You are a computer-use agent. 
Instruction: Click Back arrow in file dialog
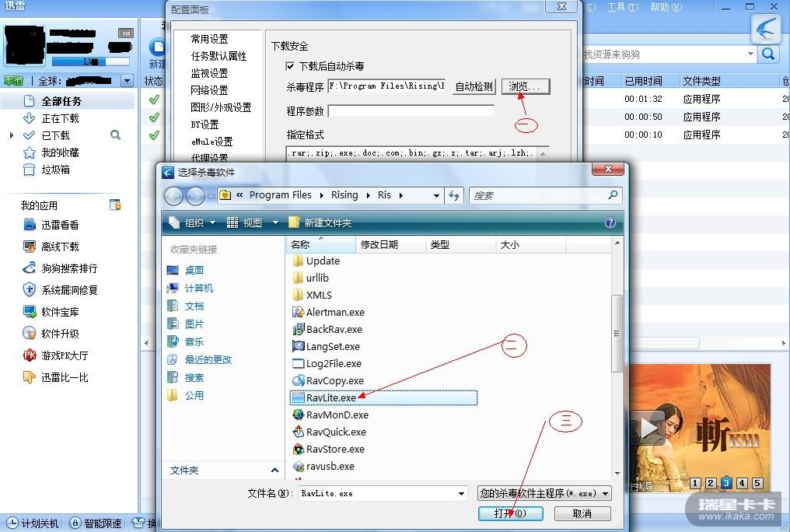174,195
